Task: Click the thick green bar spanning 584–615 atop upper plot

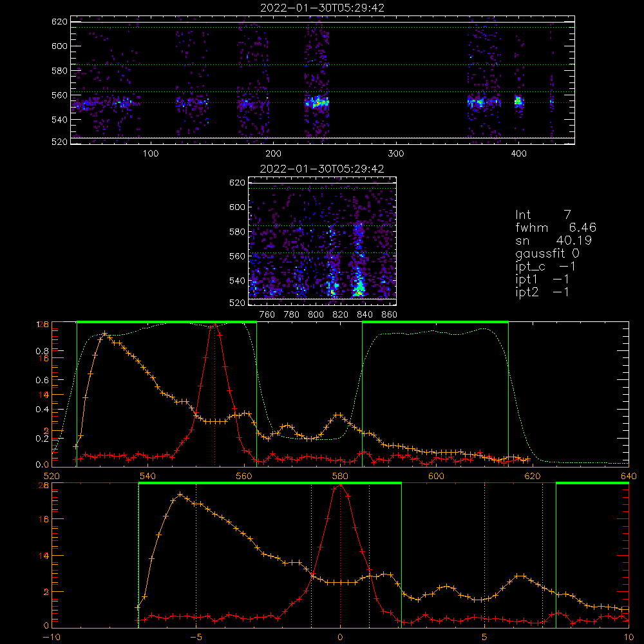Action: pos(435,322)
